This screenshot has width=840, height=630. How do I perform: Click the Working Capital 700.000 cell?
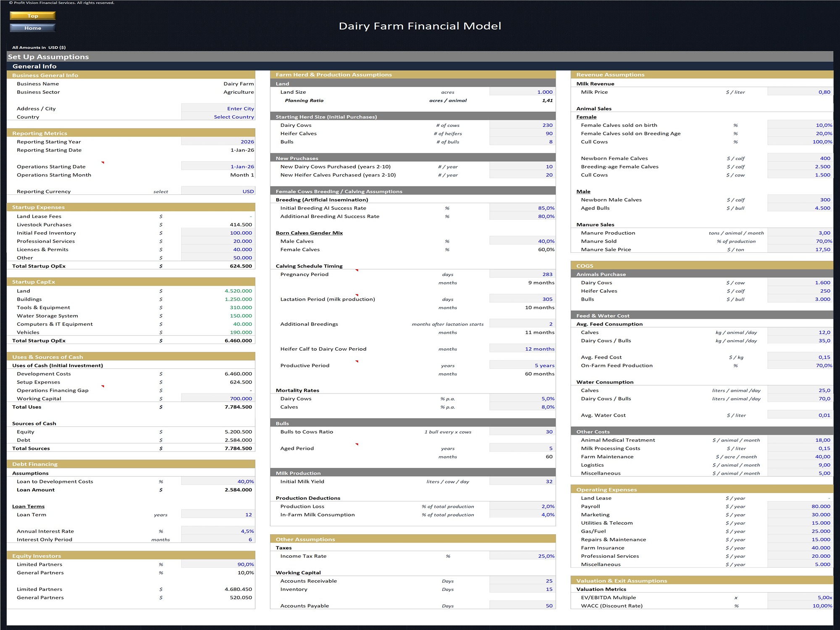[218, 399]
